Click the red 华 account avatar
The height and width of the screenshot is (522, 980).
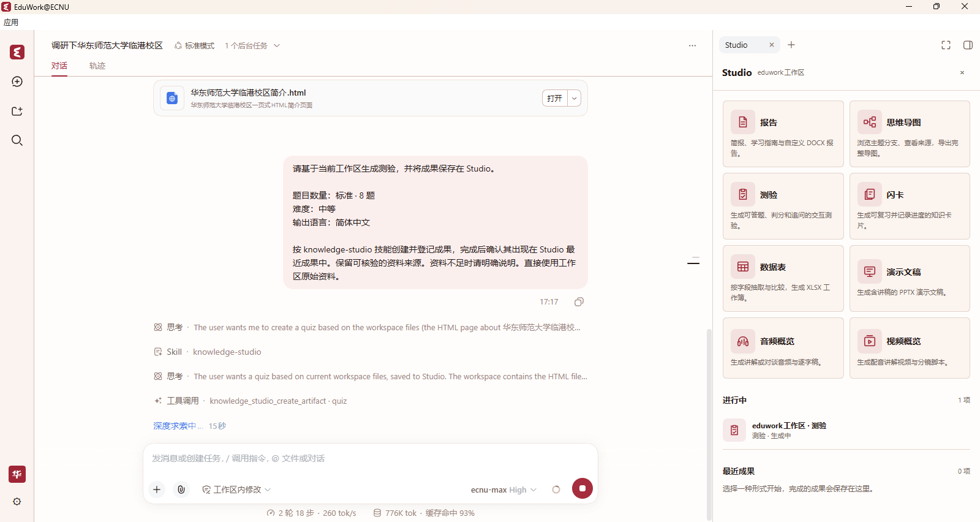tap(17, 474)
